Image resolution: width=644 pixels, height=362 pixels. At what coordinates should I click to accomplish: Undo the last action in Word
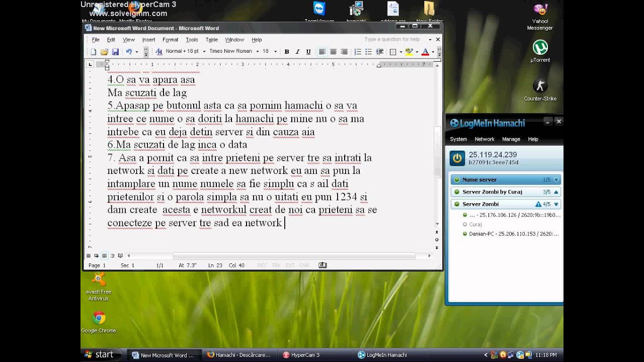[129, 52]
